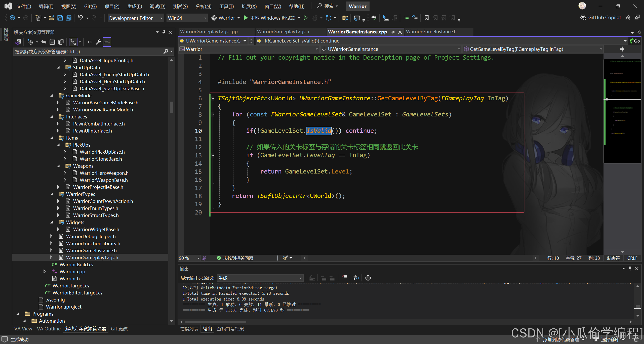
Task: Click the Open File folder icon
Action: point(52,18)
